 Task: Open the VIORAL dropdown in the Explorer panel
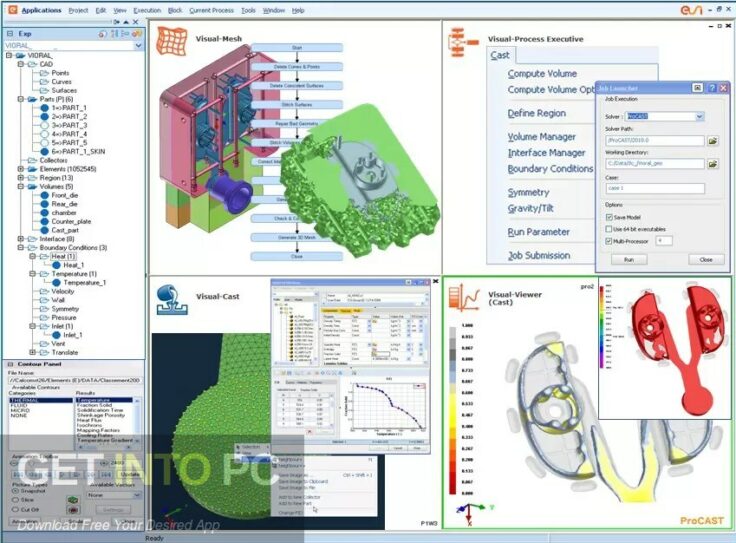click(138, 46)
